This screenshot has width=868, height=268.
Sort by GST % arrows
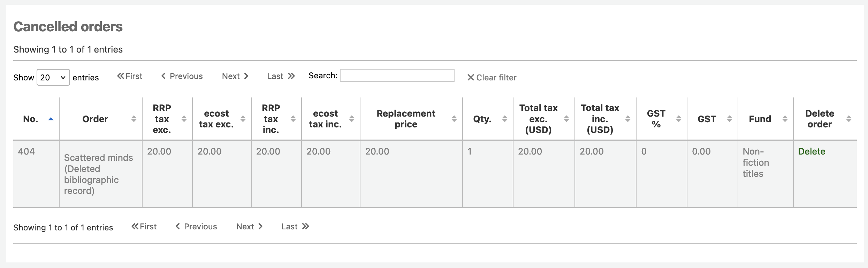(x=678, y=119)
